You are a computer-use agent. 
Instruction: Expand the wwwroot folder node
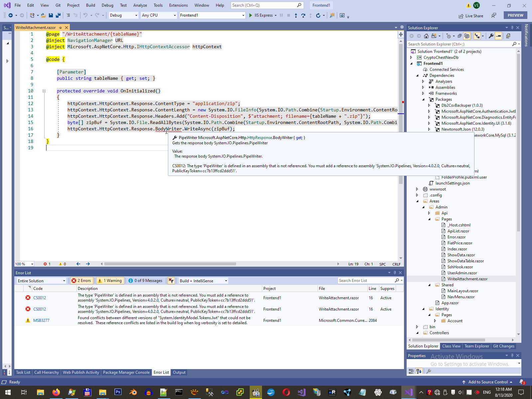pos(417,189)
